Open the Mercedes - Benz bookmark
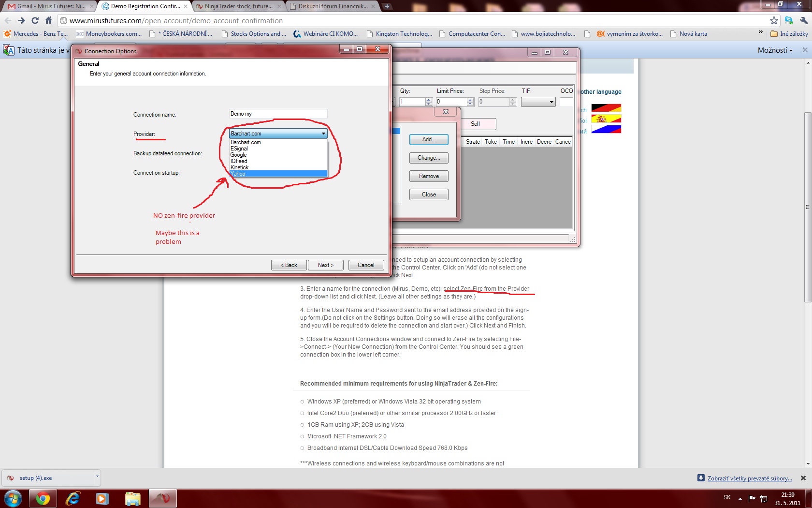The height and width of the screenshot is (508, 812). 35,34
